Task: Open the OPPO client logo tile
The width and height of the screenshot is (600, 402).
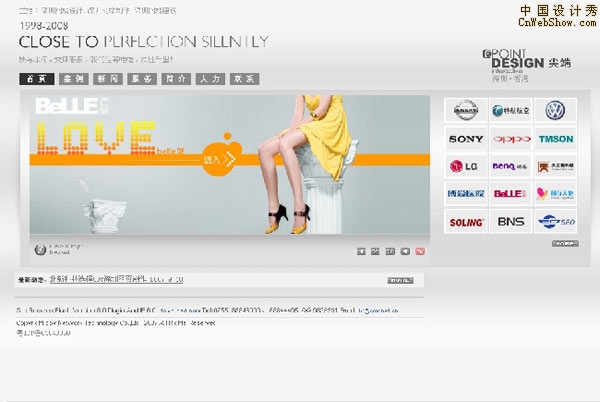Action: [x=510, y=138]
